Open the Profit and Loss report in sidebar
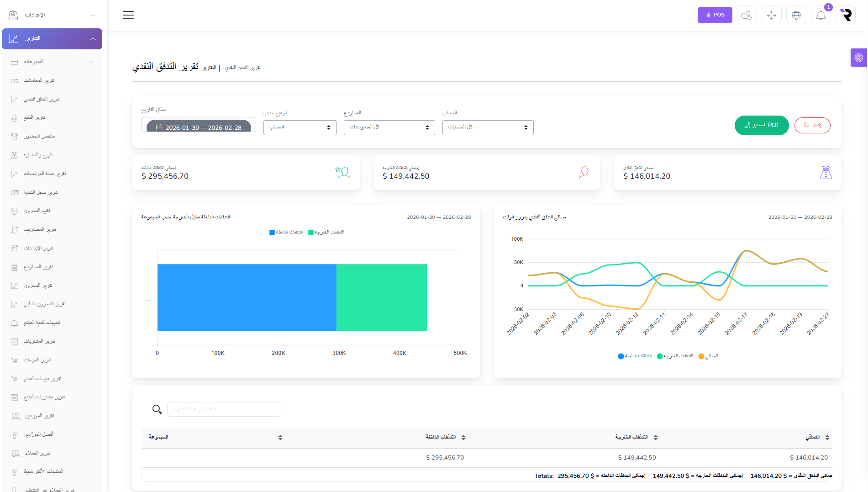868x492 pixels. click(x=38, y=155)
